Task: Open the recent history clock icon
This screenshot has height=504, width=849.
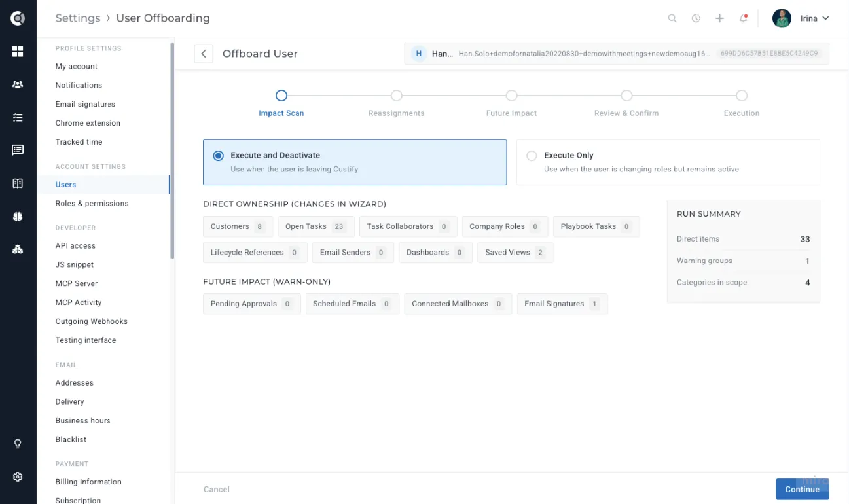Action: [x=696, y=18]
